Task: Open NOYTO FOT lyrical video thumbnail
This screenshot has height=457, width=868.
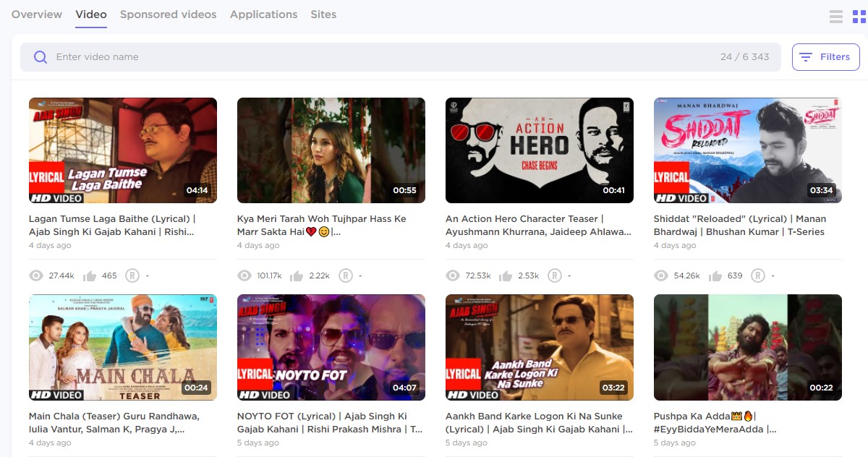Action: point(331,347)
